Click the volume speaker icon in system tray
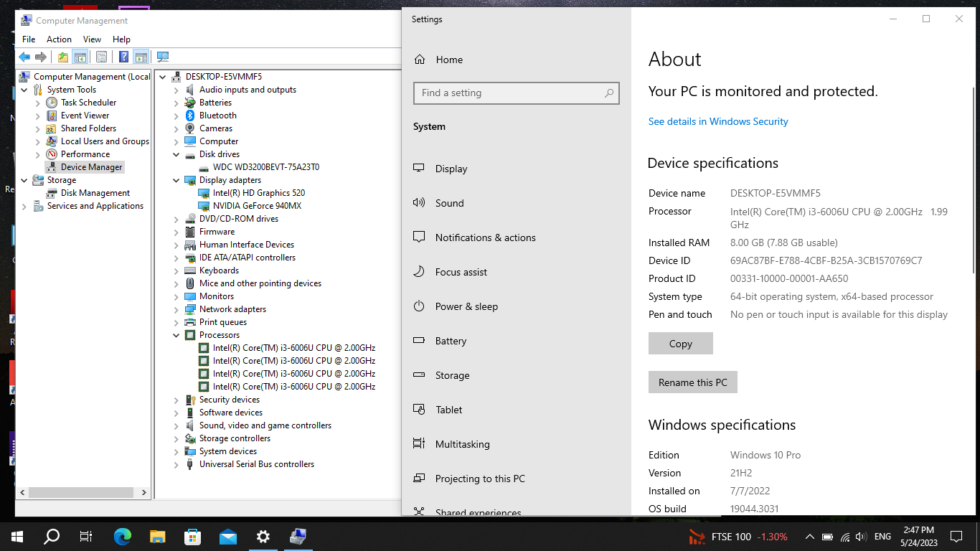The height and width of the screenshot is (551, 980). click(861, 537)
